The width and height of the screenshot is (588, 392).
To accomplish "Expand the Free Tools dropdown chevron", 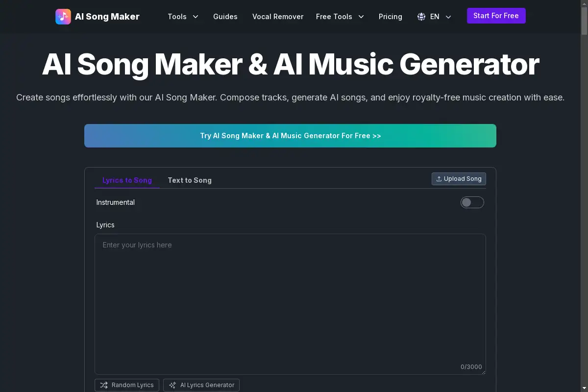I will 361,17.
